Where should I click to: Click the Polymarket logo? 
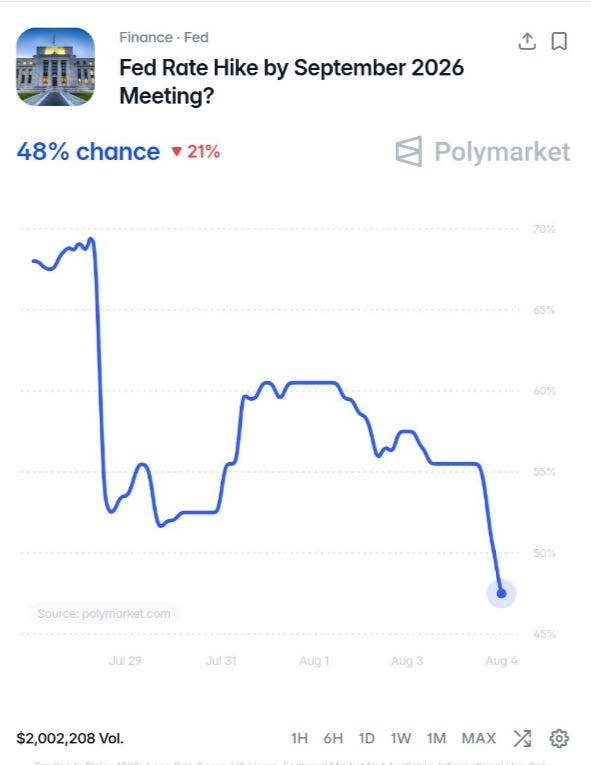pyautogui.click(x=482, y=152)
